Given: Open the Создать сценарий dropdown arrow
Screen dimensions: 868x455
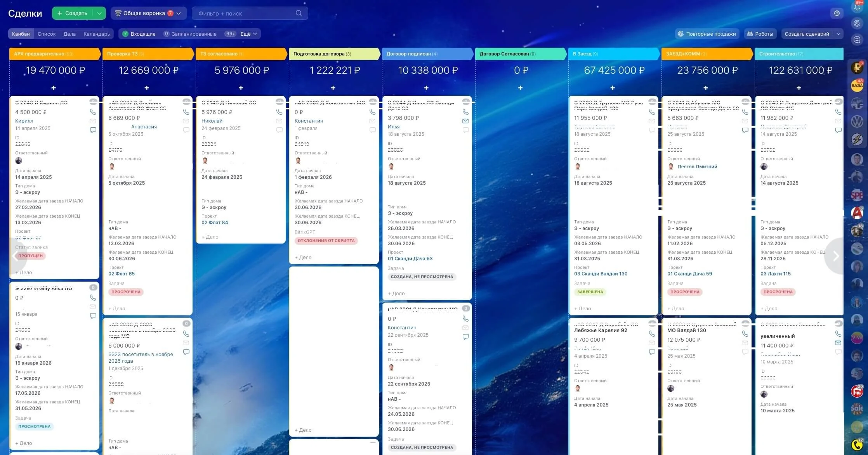Looking at the screenshot, I should 838,34.
